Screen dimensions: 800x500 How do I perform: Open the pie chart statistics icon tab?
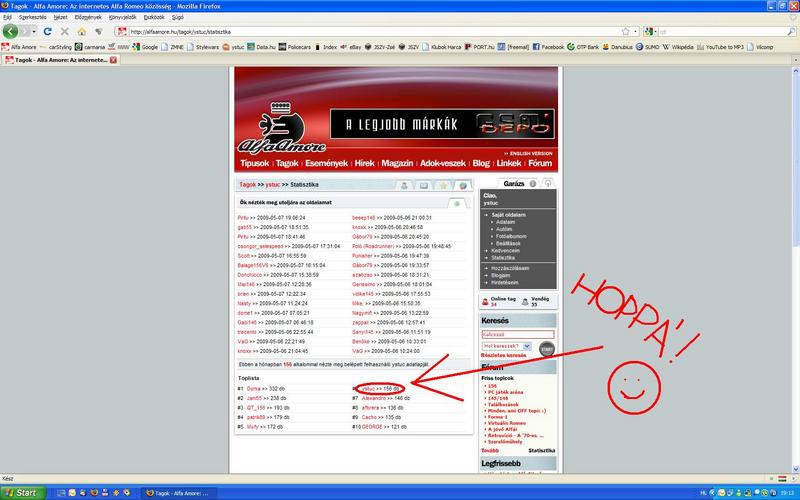[461, 185]
